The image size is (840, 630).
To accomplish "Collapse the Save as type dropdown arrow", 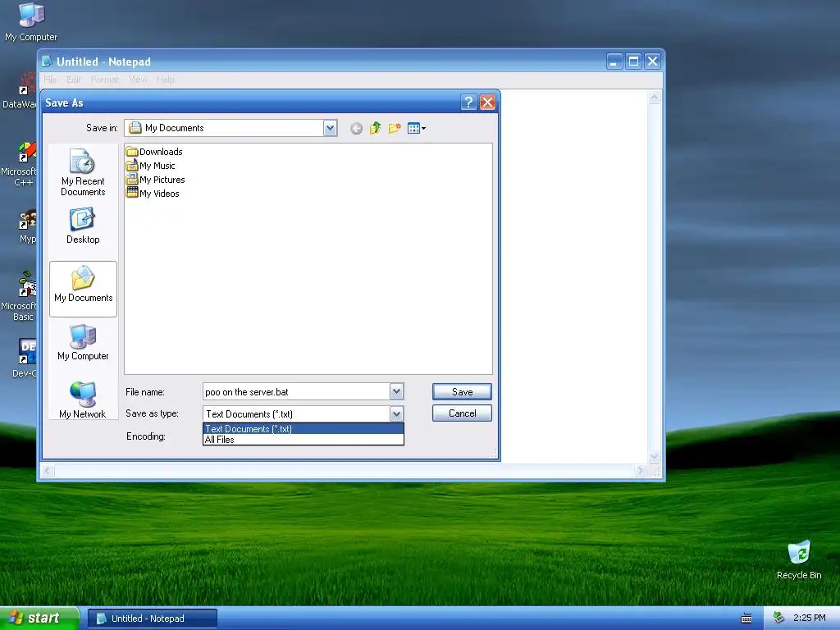I will pos(396,413).
